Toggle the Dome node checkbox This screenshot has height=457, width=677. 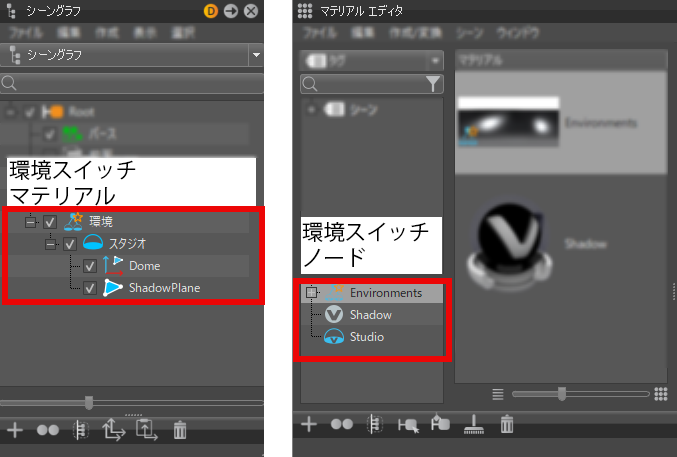coord(89,266)
